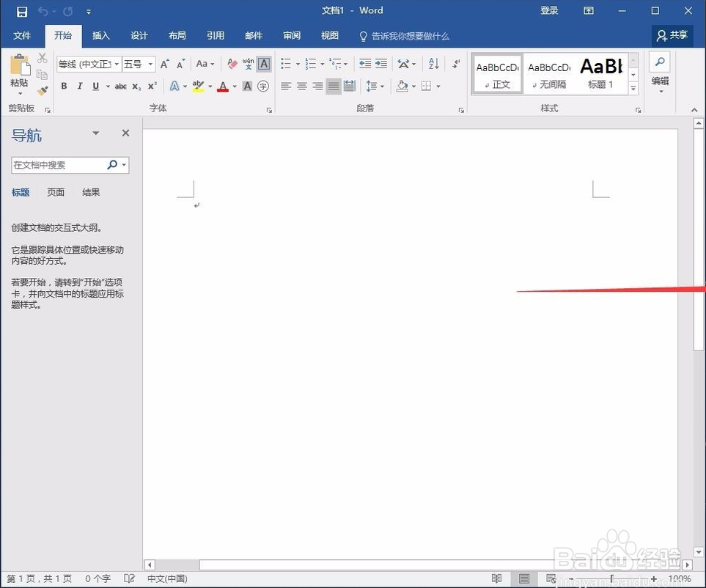Viewport: 706px width, 588px height.
Task: Select the 标题 1 style
Action: click(x=601, y=75)
